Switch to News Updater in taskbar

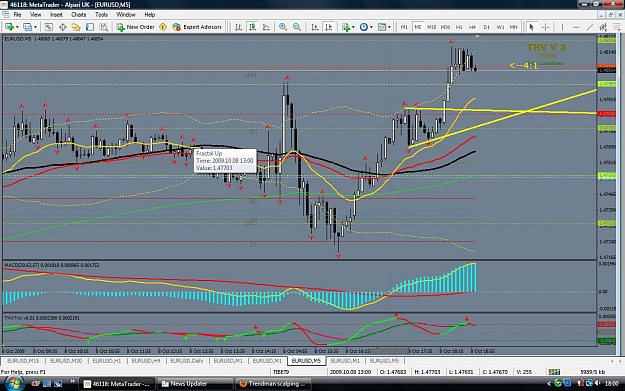pyautogui.click(x=194, y=384)
